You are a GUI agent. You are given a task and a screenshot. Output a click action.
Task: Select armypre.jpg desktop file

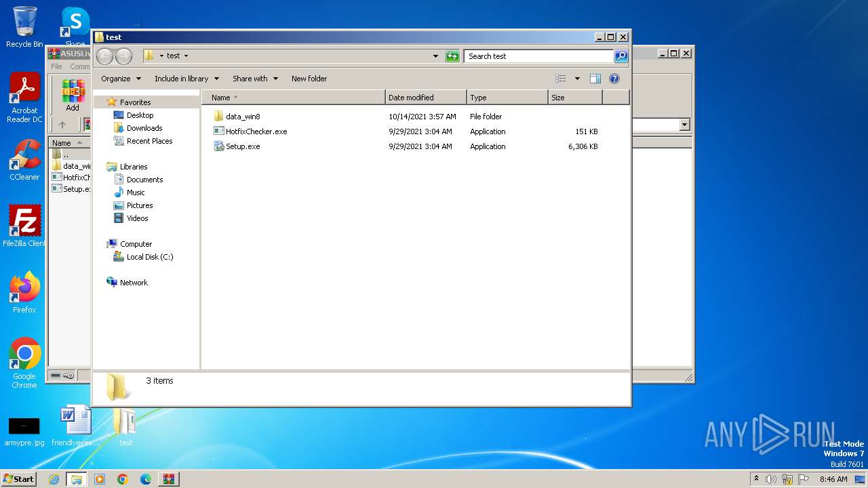tap(24, 432)
